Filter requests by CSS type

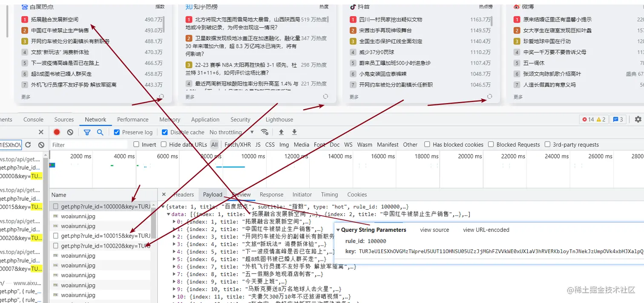pos(270,145)
